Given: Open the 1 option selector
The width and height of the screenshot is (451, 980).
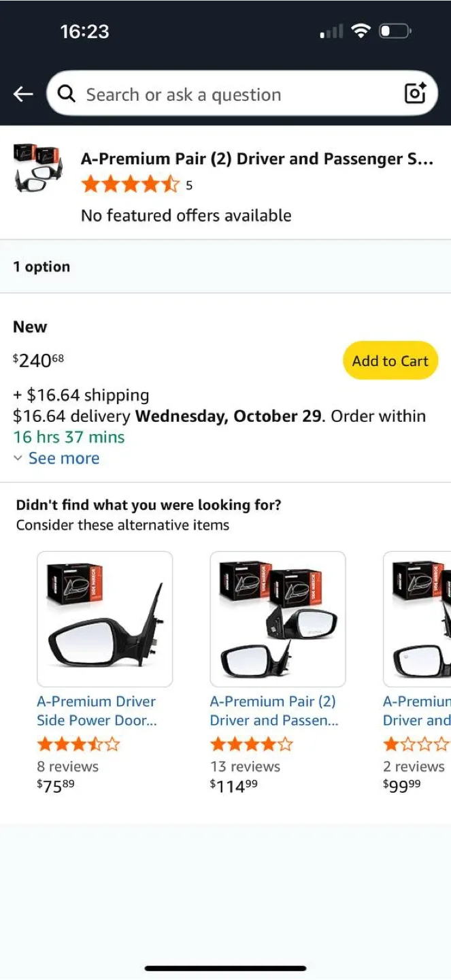Looking at the screenshot, I should [41, 266].
